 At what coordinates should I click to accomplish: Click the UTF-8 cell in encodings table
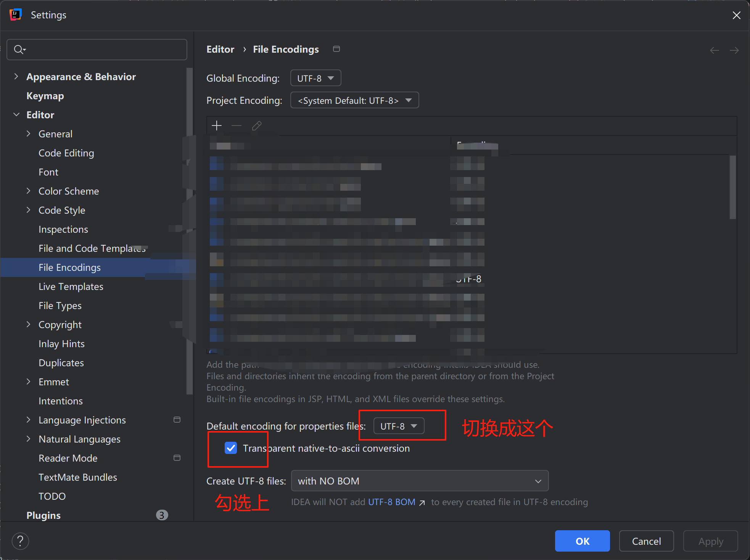click(x=469, y=279)
